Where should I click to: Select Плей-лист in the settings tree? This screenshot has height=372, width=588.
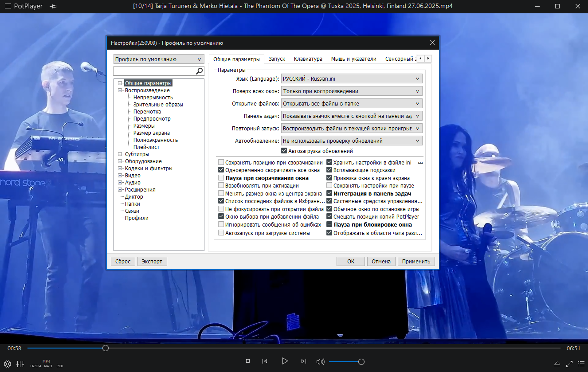[146, 147]
